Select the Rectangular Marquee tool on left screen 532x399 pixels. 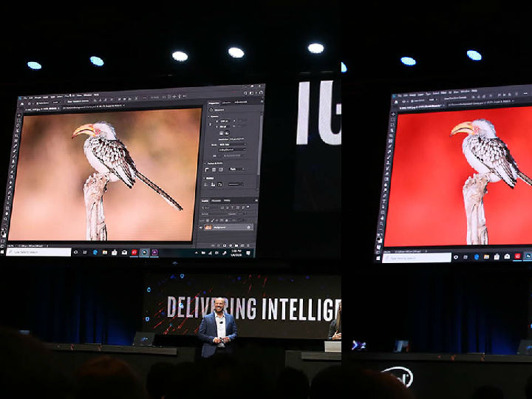(x=18, y=120)
